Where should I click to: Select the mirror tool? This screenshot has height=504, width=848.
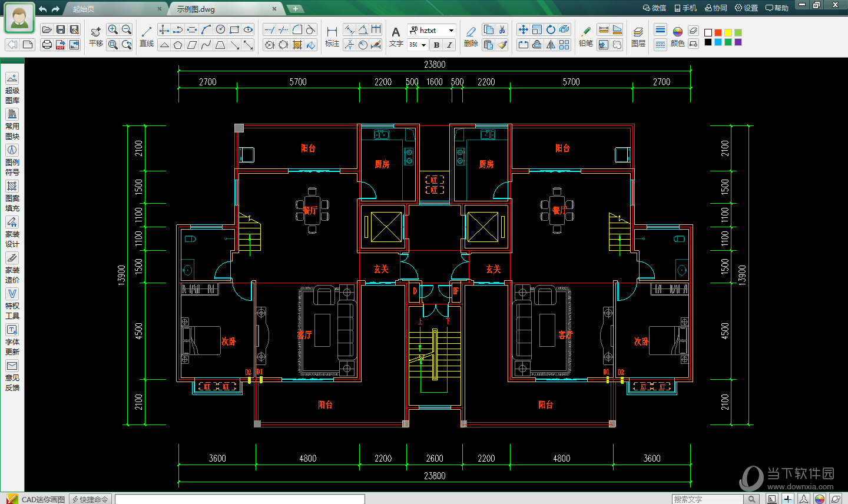tap(551, 45)
